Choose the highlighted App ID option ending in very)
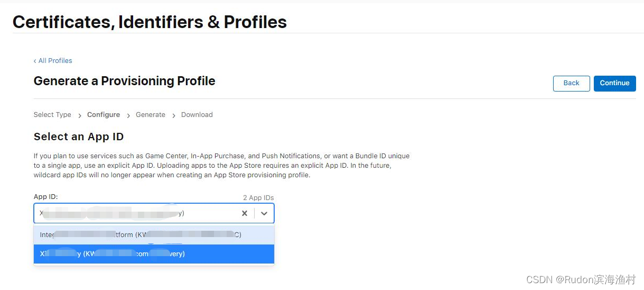Viewport: 644px width, 290px height. coord(154,254)
